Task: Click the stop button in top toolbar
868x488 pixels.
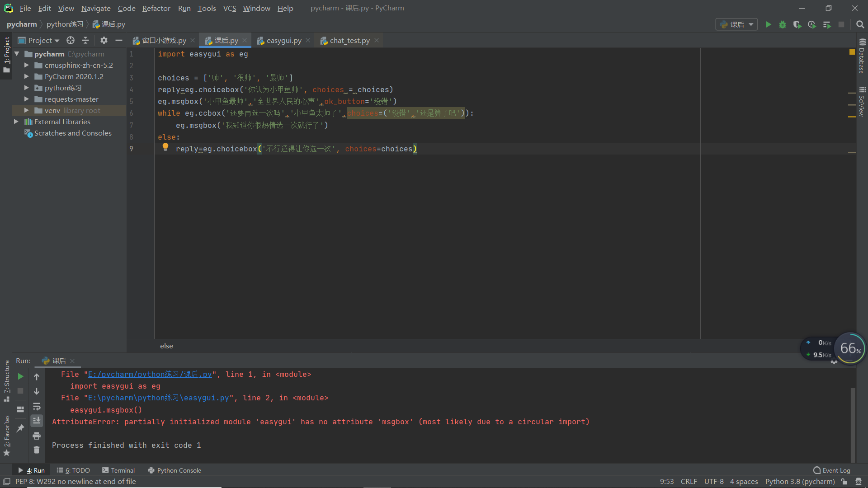Action: point(841,24)
